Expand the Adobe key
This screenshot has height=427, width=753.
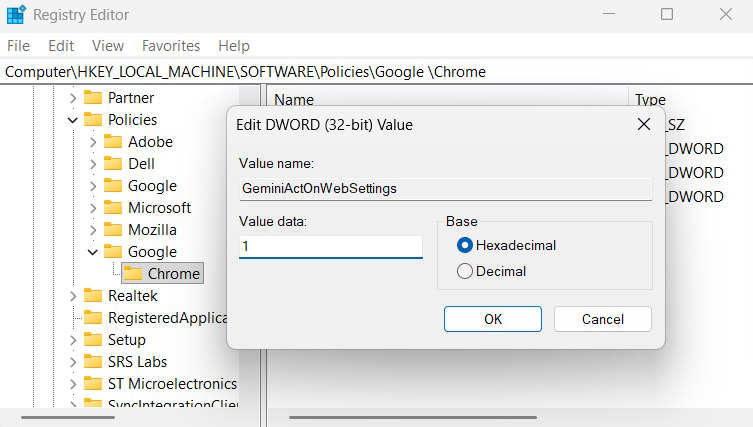(x=93, y=142)
